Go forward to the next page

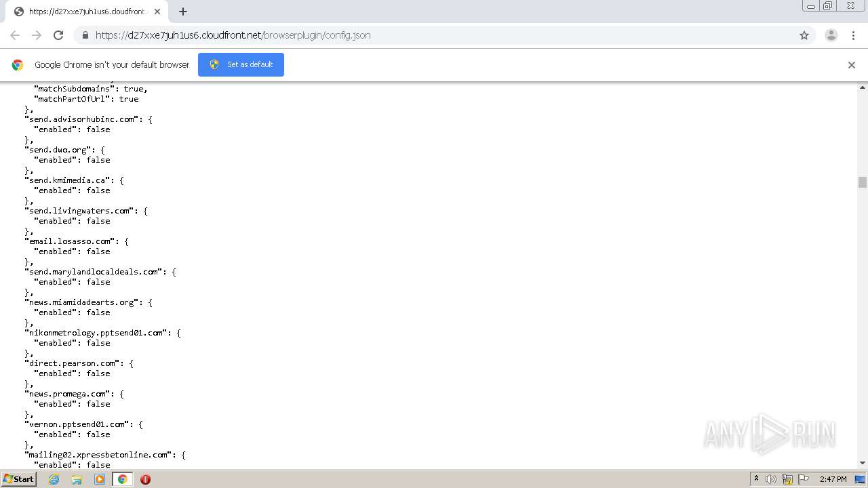click(37, 35)
